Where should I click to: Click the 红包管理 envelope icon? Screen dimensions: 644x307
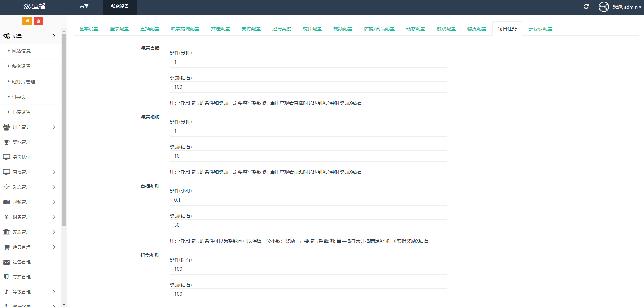[x=6, y=261]
